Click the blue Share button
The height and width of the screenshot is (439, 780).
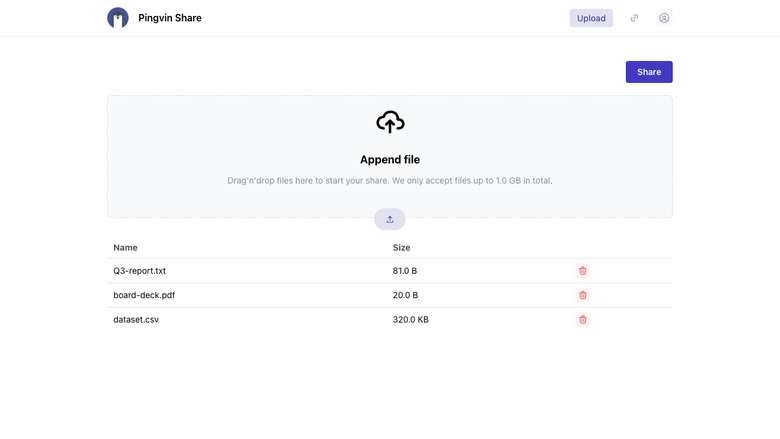pos(649,72)
